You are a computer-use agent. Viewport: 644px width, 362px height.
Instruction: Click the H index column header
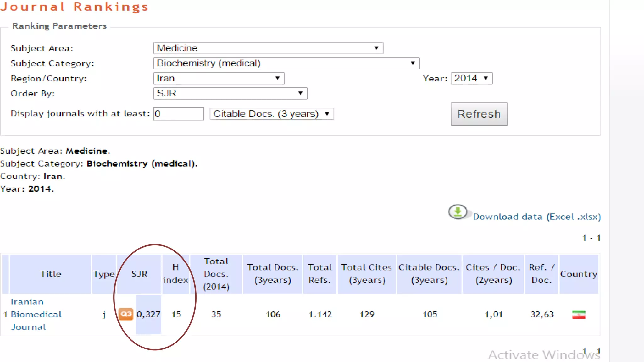point(175,274)
